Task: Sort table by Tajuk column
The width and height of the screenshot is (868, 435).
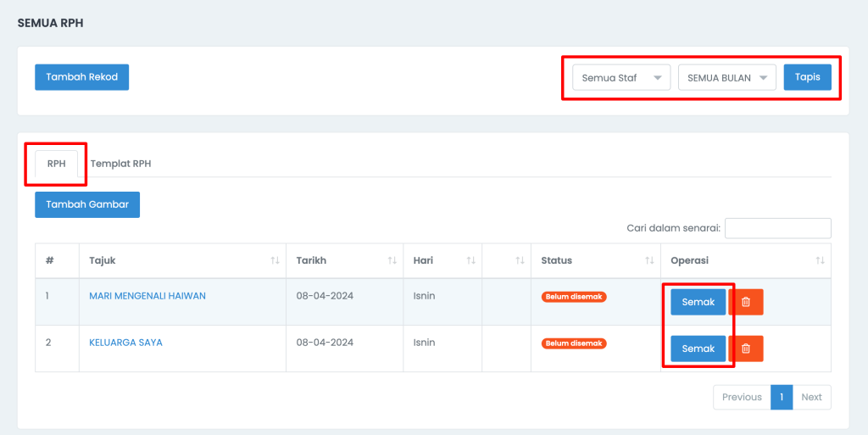Action: (x=275, y=260)
